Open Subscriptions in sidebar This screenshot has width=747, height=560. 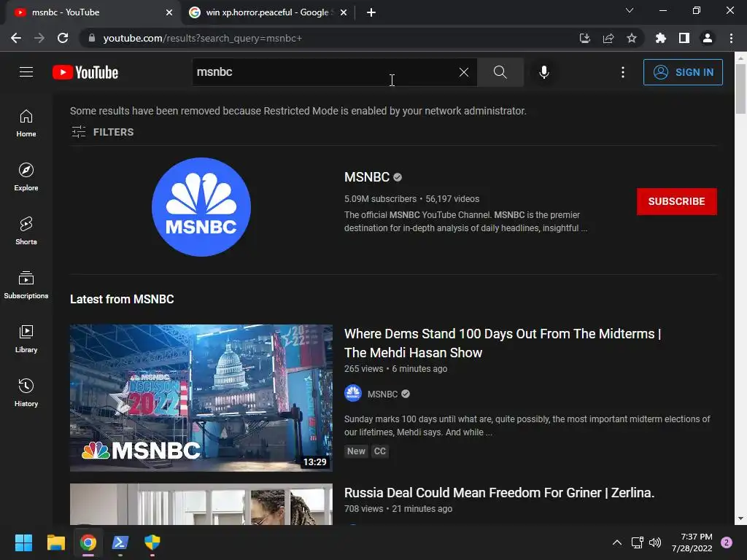26,285
